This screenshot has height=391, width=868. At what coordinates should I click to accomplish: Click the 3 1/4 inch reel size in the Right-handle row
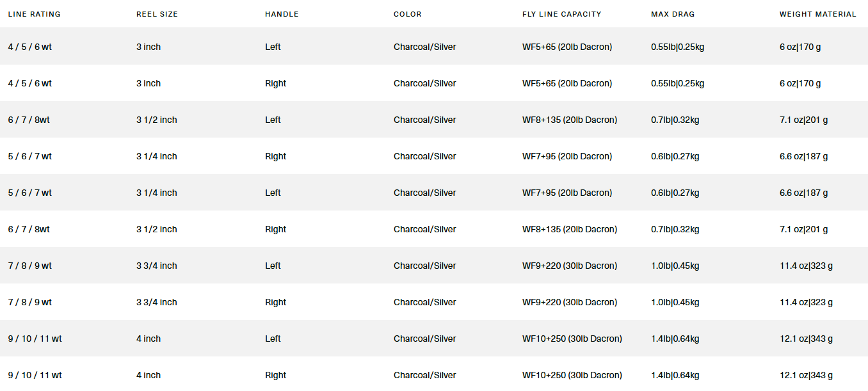[156, 156]
